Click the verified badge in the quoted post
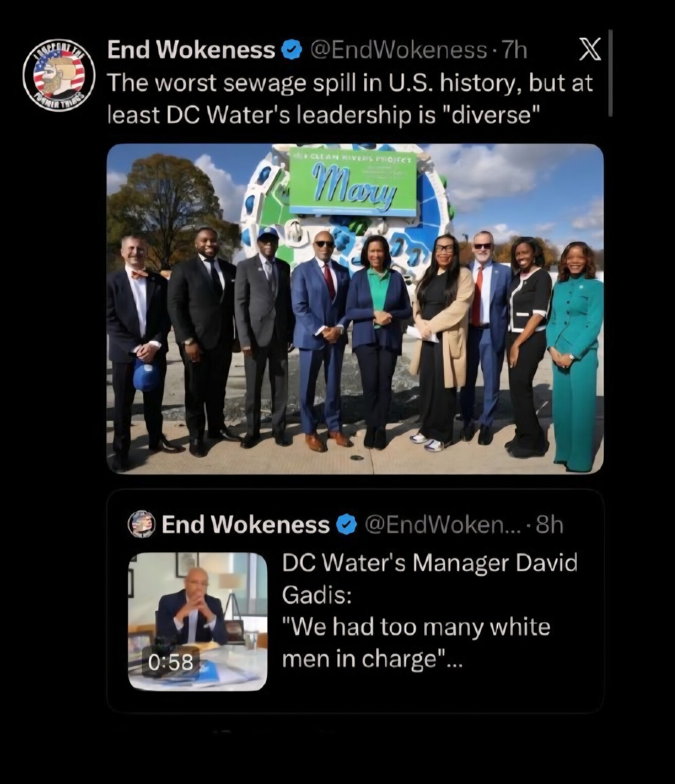This screenshot has width=675, height=784. pos(347,525)
